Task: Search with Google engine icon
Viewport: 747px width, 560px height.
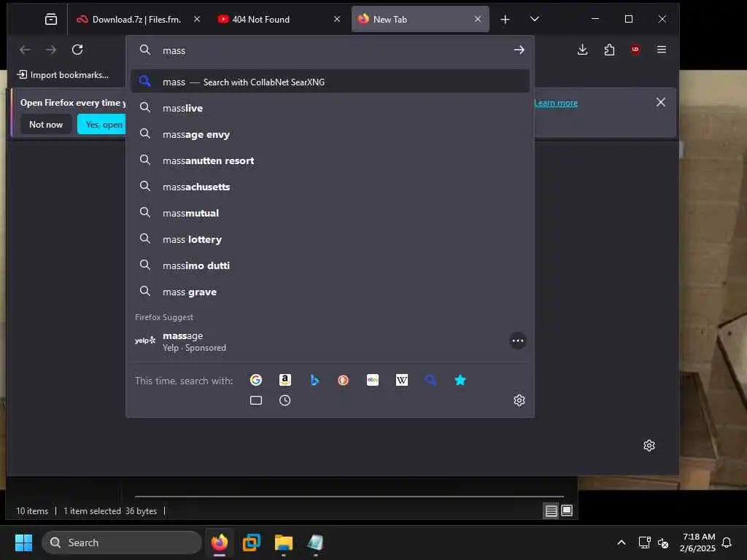Action: click(x=256, y=380)
